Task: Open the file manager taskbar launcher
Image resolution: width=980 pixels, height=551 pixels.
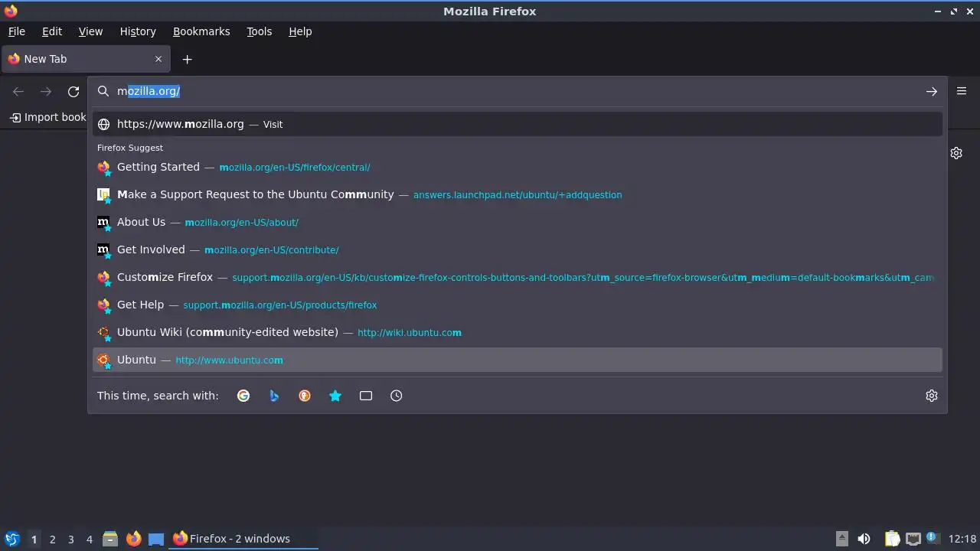Action: (x=110, y=539)
